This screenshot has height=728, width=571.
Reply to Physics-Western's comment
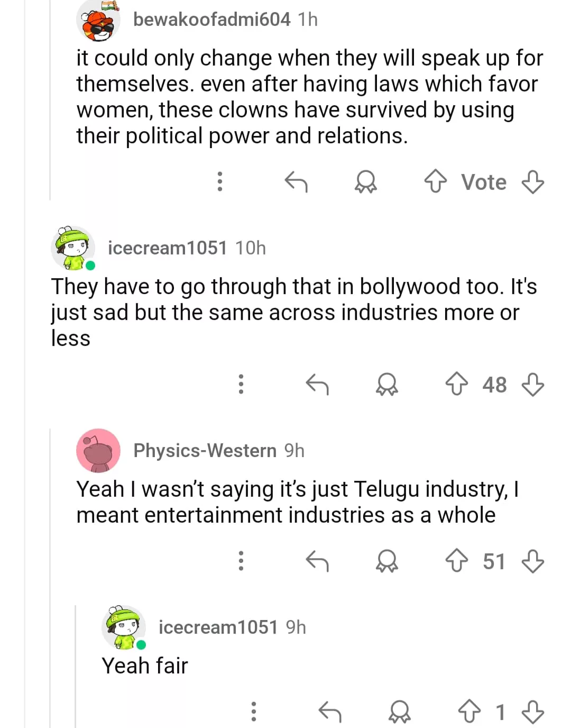tap(317, 561)
